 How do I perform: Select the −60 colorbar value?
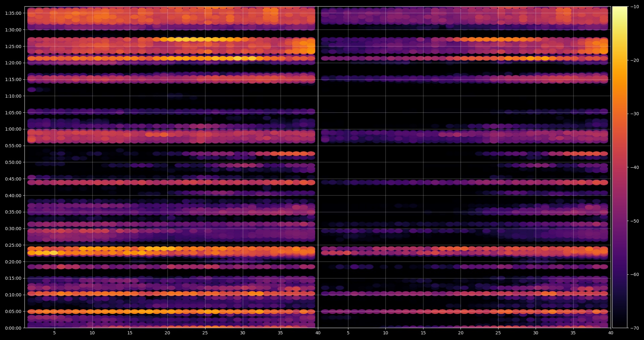pos(635,274)
